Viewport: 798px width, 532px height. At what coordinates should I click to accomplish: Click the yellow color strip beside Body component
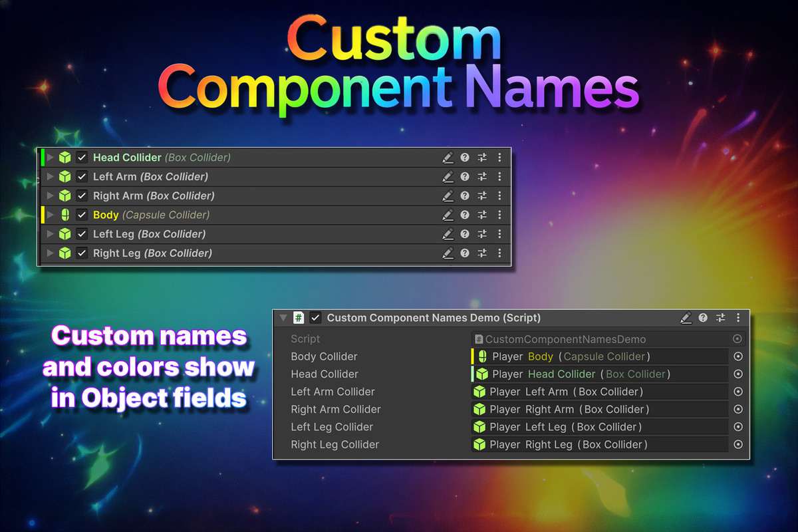pyautogui.click(x=42, y=215)
